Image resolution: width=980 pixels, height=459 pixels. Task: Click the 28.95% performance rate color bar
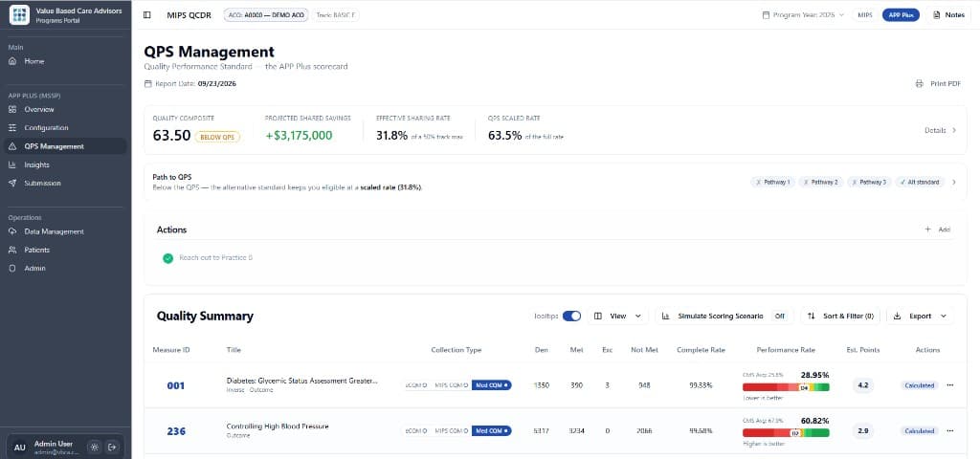[786, 387]
